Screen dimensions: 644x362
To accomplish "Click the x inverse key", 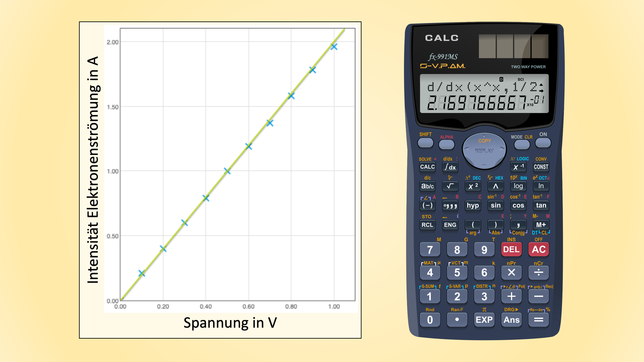I will click(518, 167).
